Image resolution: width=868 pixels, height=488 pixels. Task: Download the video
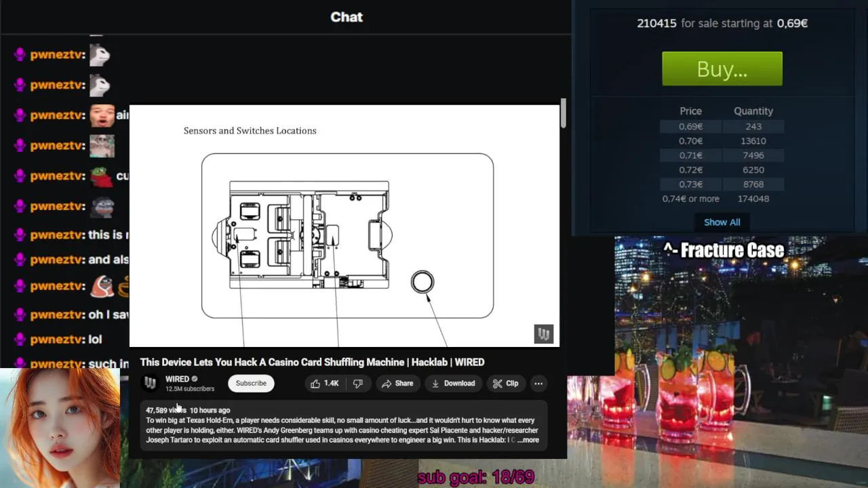[x=454, y=384]
